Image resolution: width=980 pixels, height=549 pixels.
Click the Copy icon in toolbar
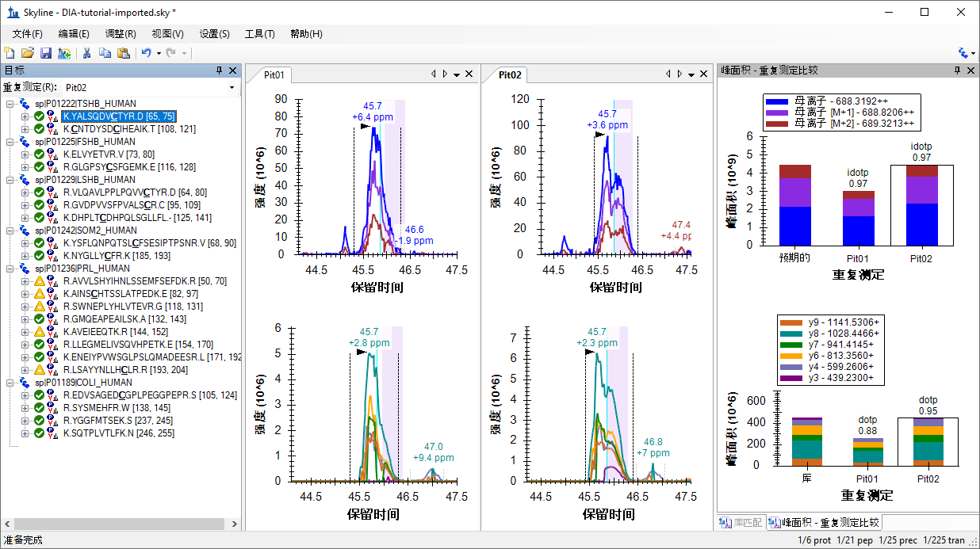tap(105, 53)
